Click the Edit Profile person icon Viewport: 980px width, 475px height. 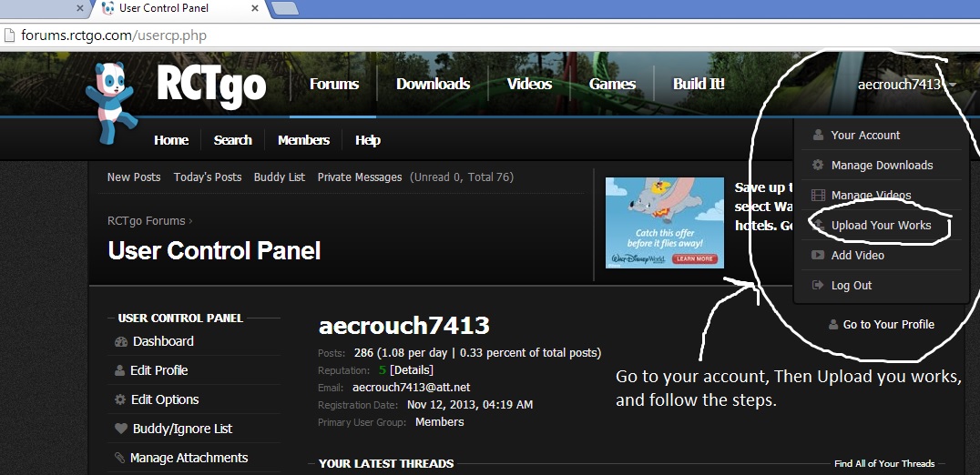tap(120, 371)
